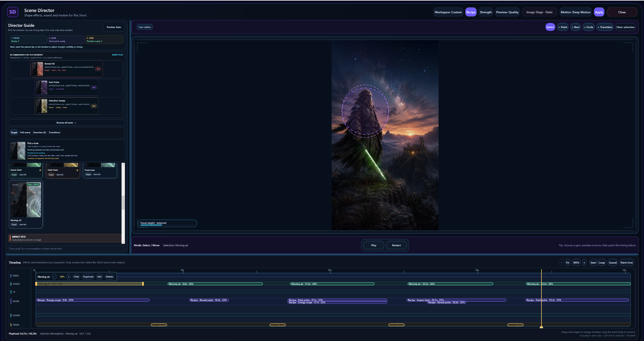Select the 1 Focus step
This screenshot has width=644, height=341.
pyautogui.click(x=28, y=40)
